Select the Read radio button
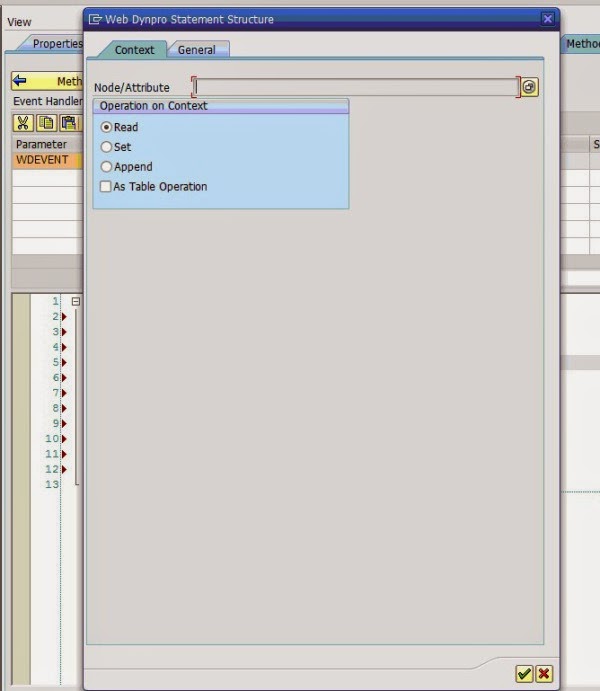 [x=107, y=128]
